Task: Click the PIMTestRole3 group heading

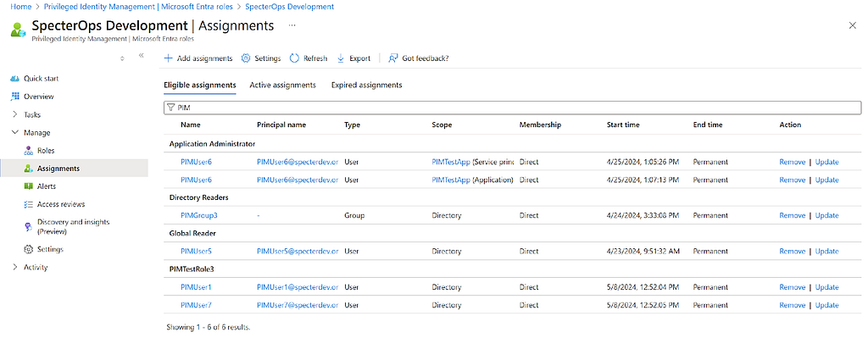Action: coord(192,269)
